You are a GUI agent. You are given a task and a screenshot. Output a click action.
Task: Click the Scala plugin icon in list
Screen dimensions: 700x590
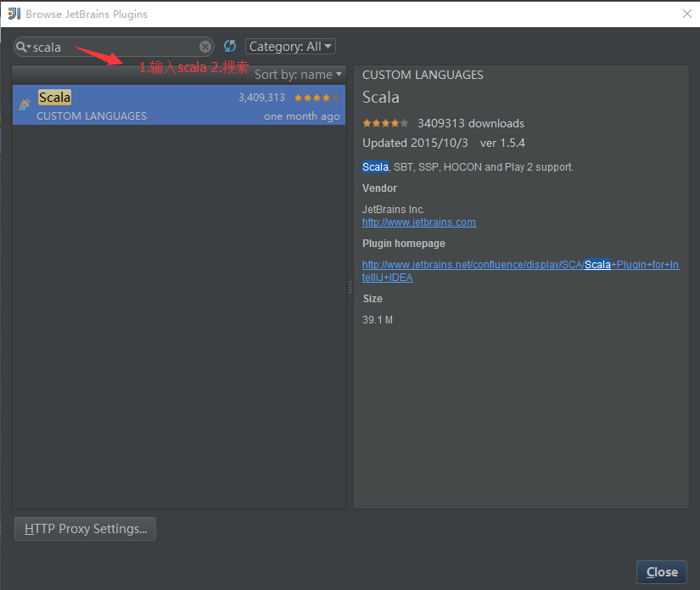(x=24, y=104)
